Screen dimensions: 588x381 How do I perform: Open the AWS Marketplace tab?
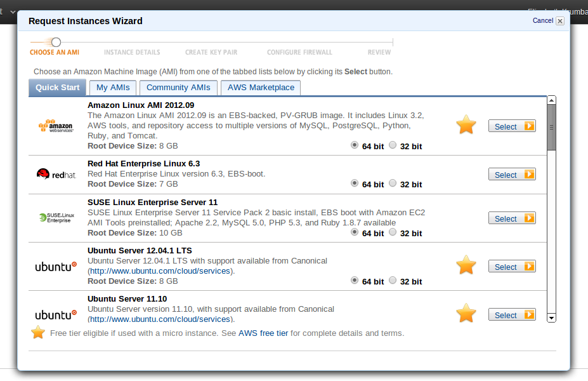click(x=261, y=88)
